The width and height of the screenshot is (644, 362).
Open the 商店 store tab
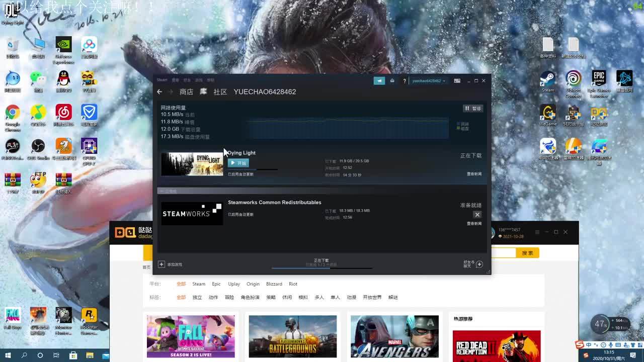(186, 92)
